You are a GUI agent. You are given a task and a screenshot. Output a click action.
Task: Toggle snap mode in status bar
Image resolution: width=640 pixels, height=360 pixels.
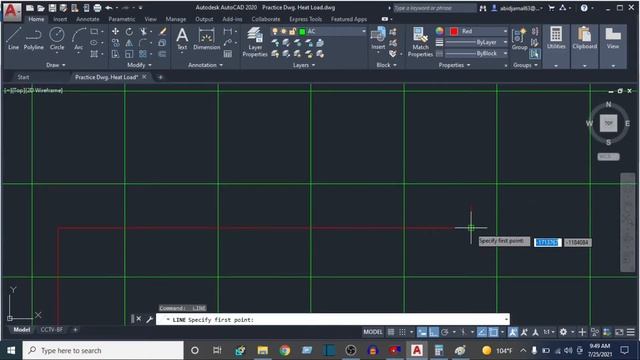coord(402,332)
